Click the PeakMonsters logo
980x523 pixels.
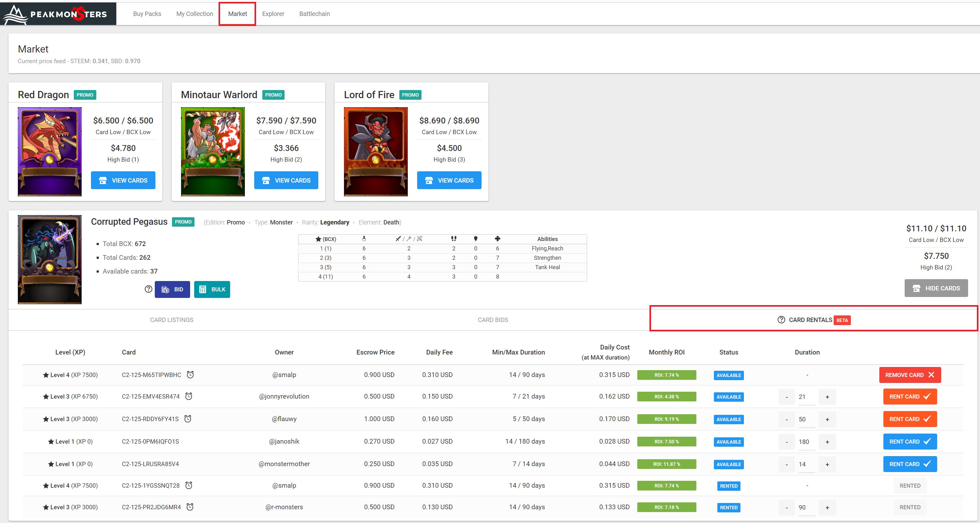tap(58, 14)
